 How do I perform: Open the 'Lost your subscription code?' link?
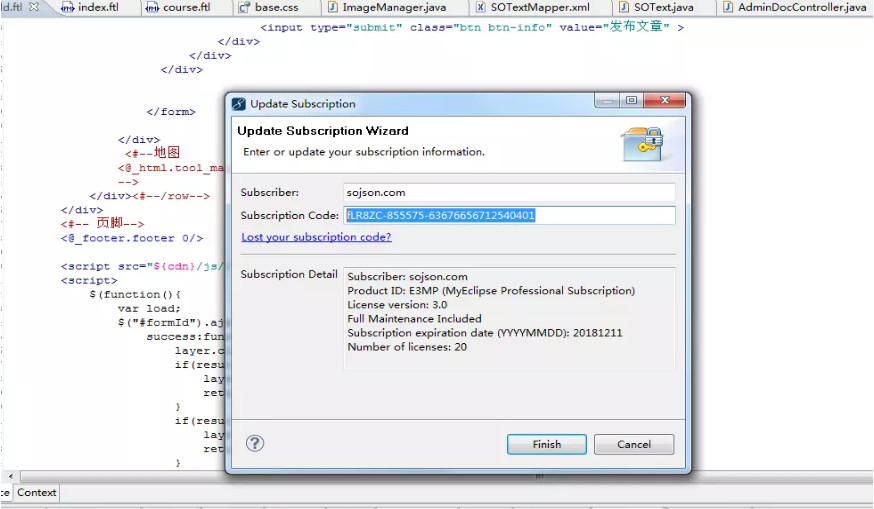[x=316, y=237]
